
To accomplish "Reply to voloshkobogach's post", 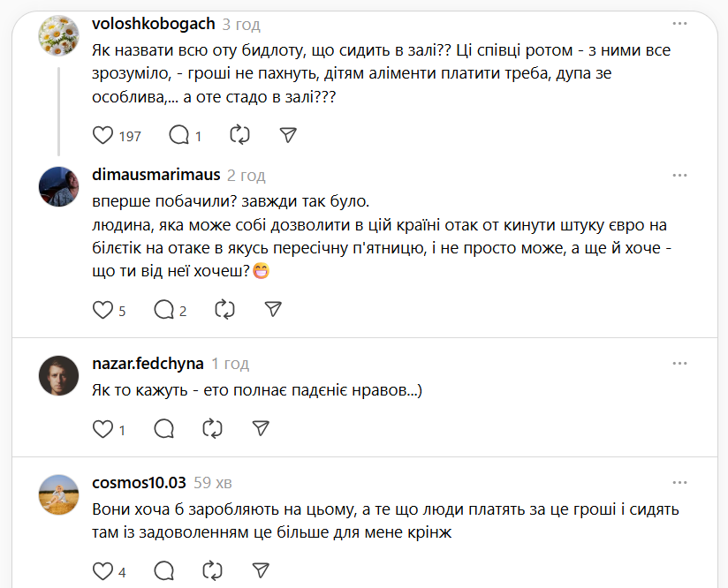I will (x=178, y=135).
